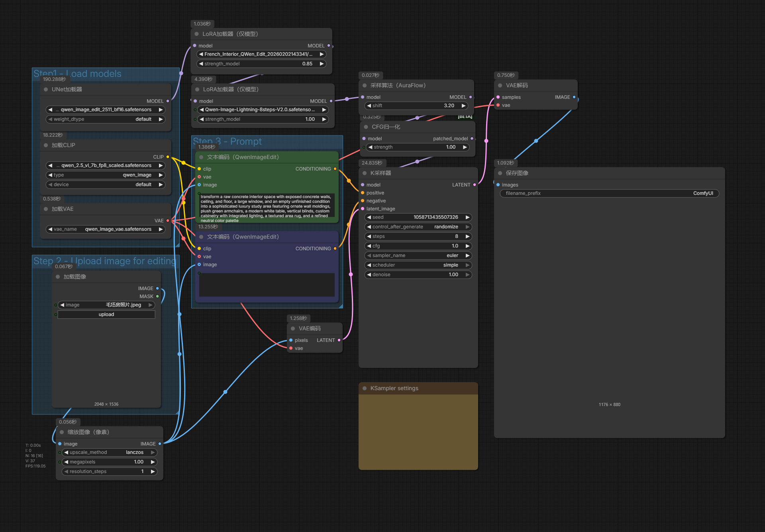Collapse the Save Image node dot

[500, 173]
